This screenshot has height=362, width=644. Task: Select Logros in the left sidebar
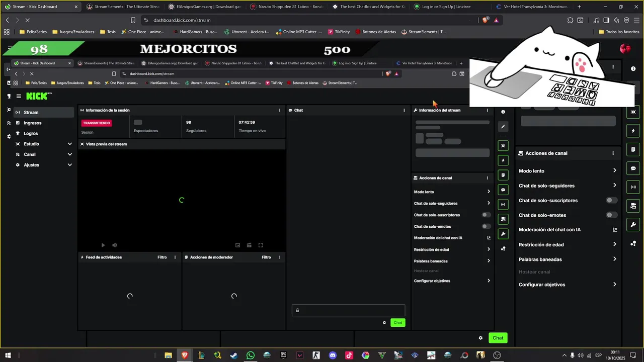coord(44,133)
